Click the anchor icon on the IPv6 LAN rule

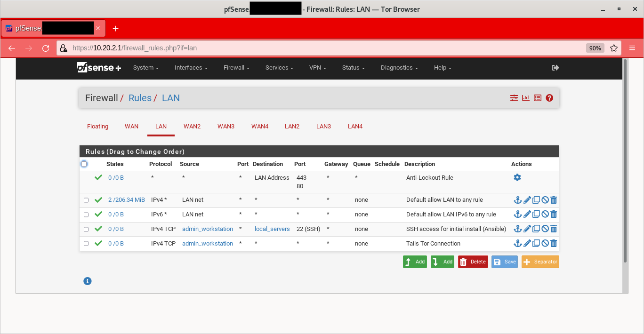point(517,214)
